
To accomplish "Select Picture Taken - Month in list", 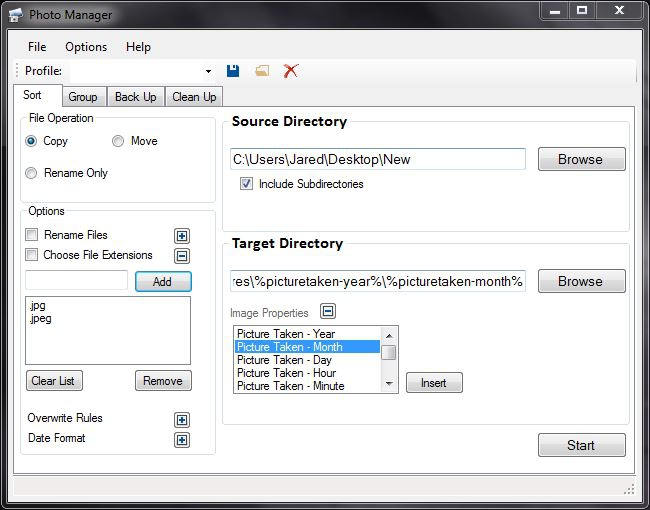I will click(307, 347).
